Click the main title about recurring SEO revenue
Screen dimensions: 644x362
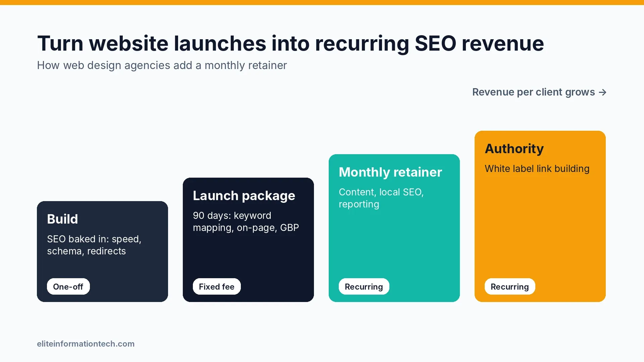point(290,44)
